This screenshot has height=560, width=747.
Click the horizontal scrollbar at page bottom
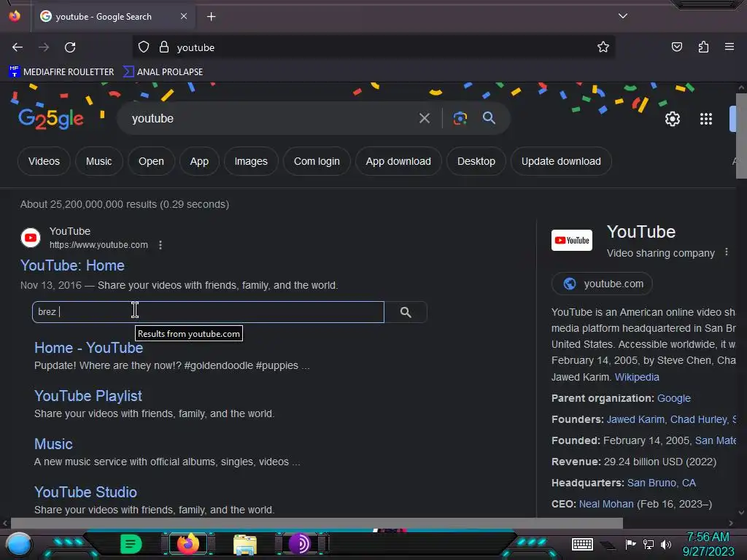317,523
